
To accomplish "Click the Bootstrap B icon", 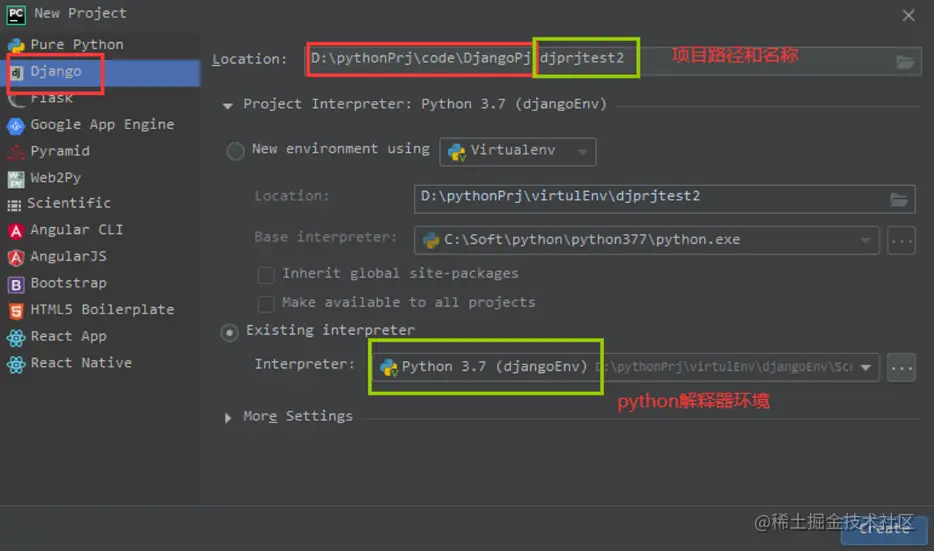I will [x=16, y=285].
